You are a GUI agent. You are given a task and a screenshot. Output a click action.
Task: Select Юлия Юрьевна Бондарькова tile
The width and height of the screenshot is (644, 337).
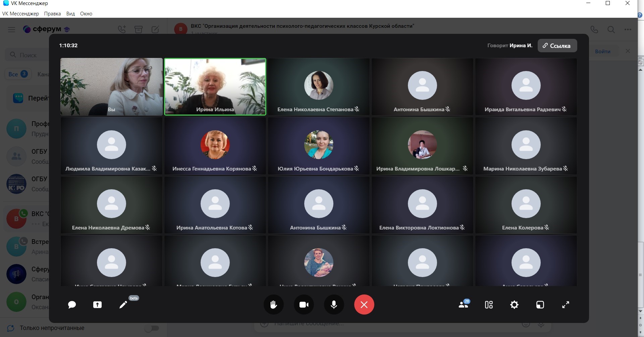pos(319,146)
